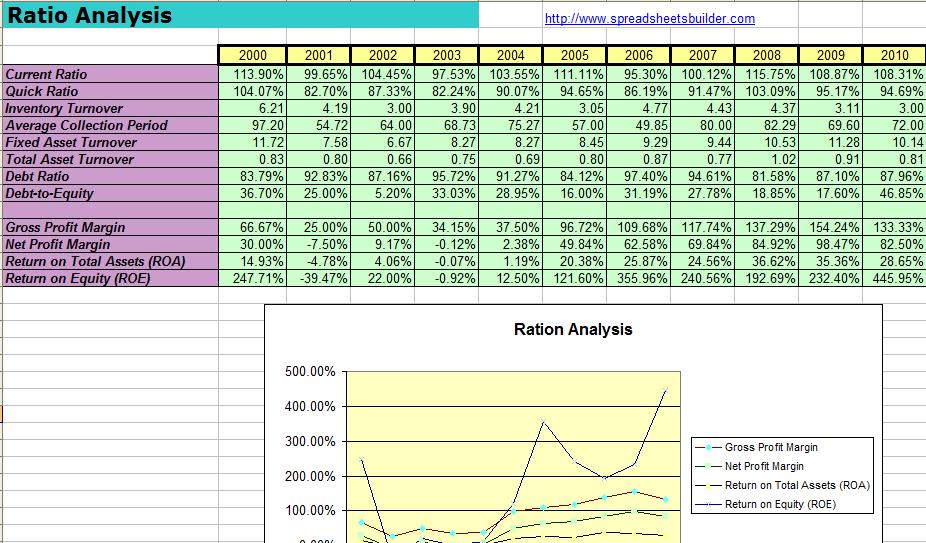Select Inventory Turnover cell 6.21
This screenshot has height=543, width=926.
pyautogui.click(x=253, y=109)
